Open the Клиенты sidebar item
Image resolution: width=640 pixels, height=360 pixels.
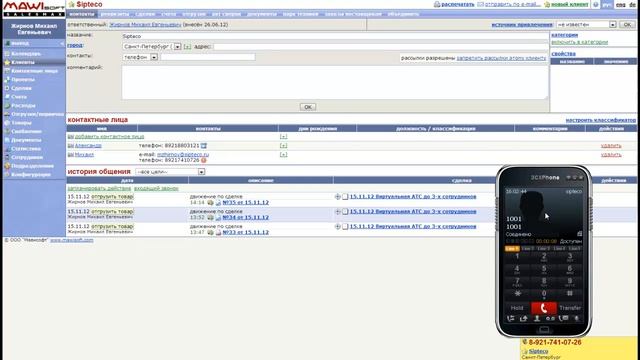point(23,62)
